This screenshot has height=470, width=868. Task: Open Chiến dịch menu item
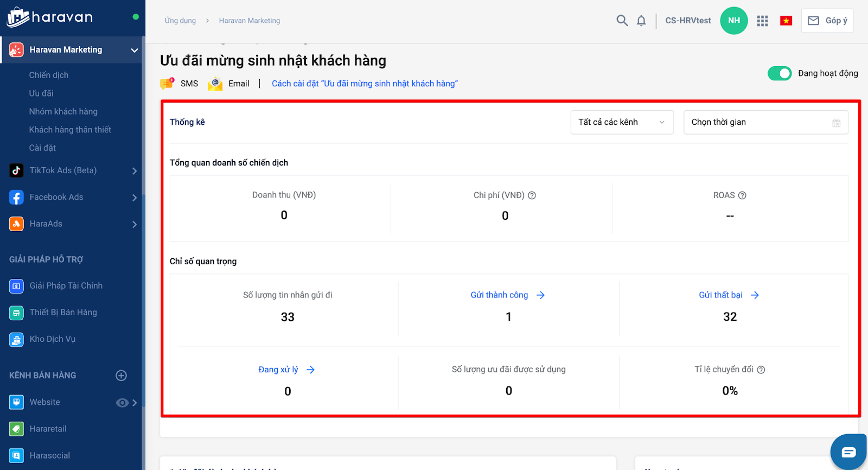pyautogui.click(x=49, y=75)
